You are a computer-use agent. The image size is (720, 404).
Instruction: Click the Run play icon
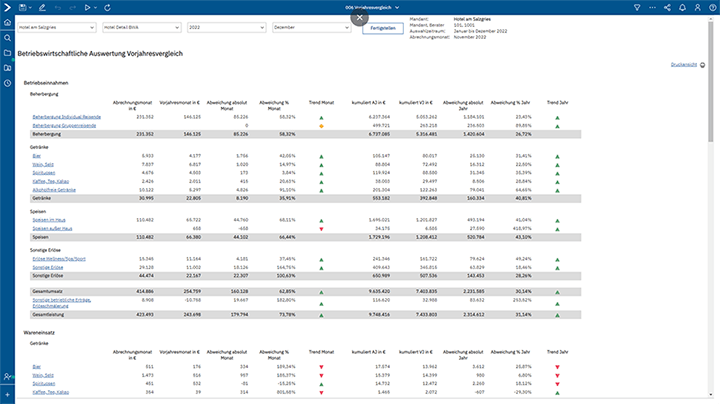(x=87, y=7)
